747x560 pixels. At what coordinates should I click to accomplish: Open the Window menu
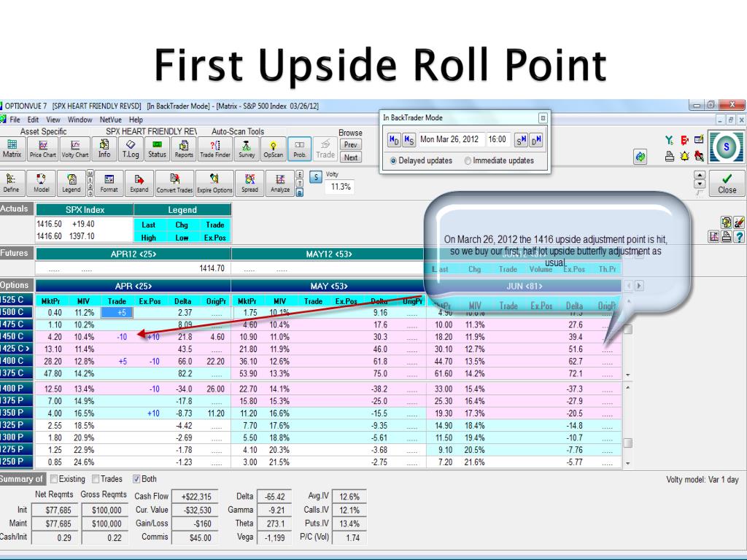(x=80, y=120)
